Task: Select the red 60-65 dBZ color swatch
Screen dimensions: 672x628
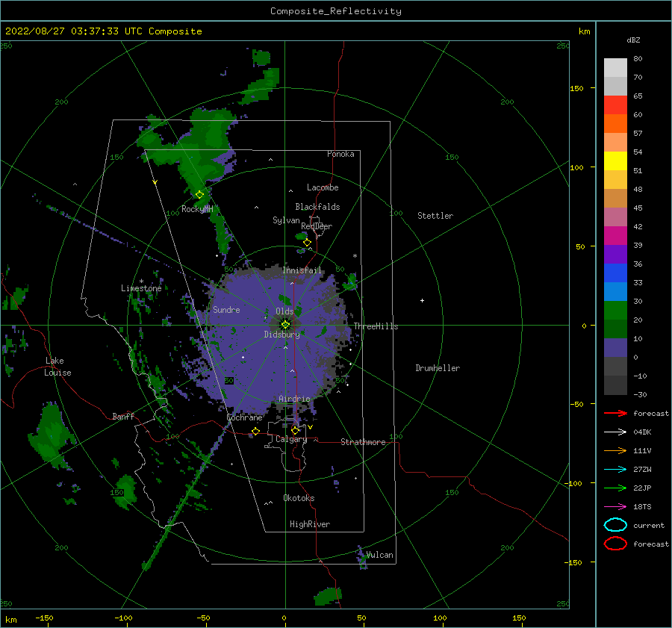Action: (x=615, y=105)
